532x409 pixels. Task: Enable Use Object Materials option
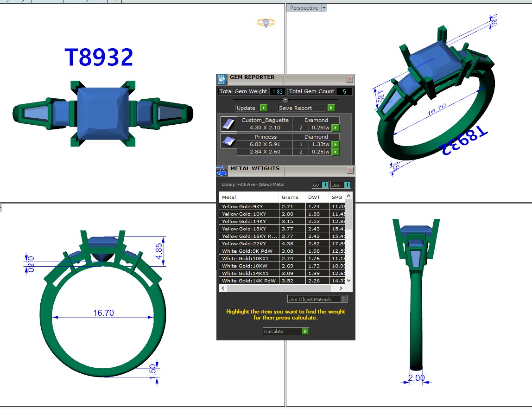click(343, 299)
